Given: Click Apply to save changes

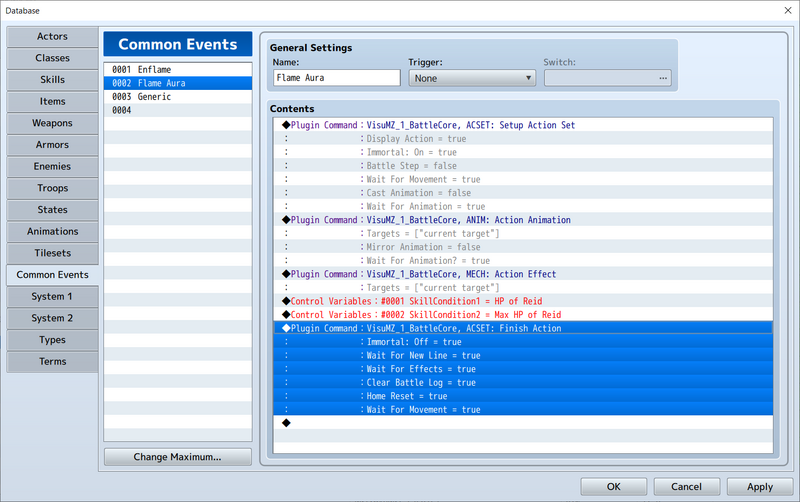Looking at the screenshot, I should pyautogui.click(x=759, y=487).
